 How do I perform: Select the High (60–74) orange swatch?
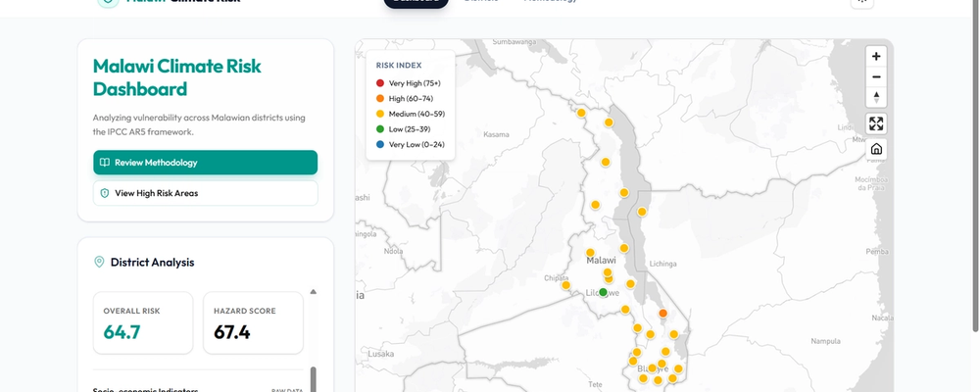380,99
